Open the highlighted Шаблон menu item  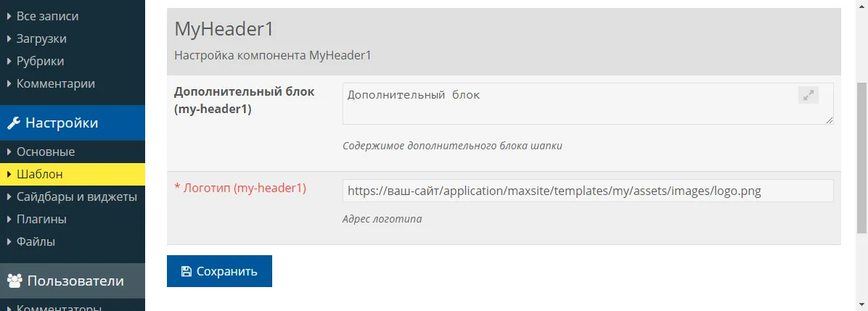coord(39,175)
